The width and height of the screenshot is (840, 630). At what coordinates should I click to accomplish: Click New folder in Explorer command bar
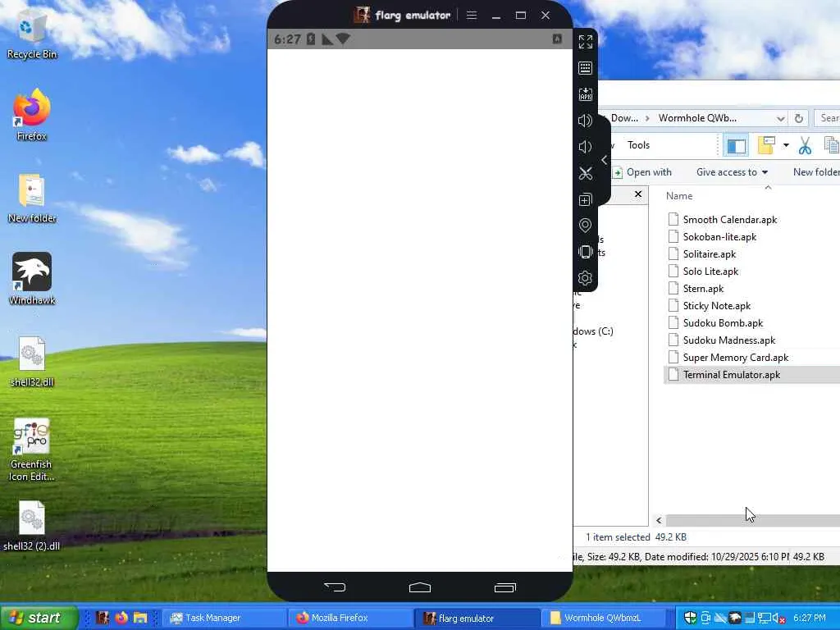816,172
